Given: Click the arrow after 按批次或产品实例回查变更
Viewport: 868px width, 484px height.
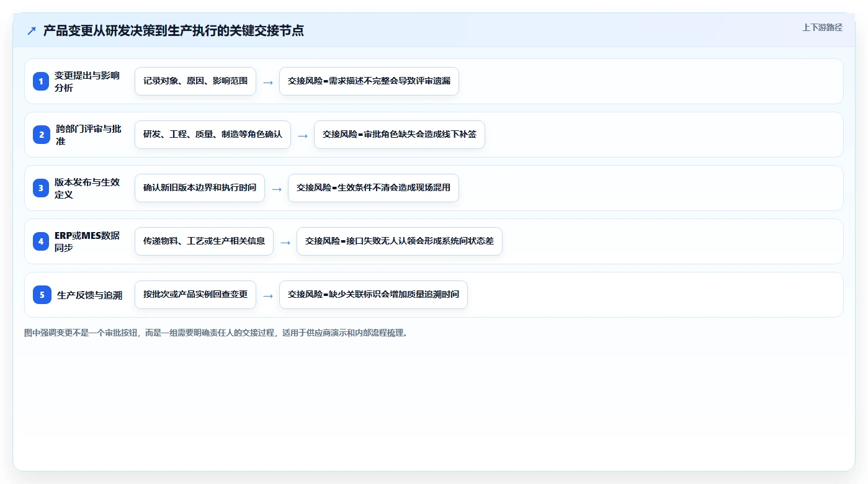Looking at the screenshot, I should [x=267, y=295].
